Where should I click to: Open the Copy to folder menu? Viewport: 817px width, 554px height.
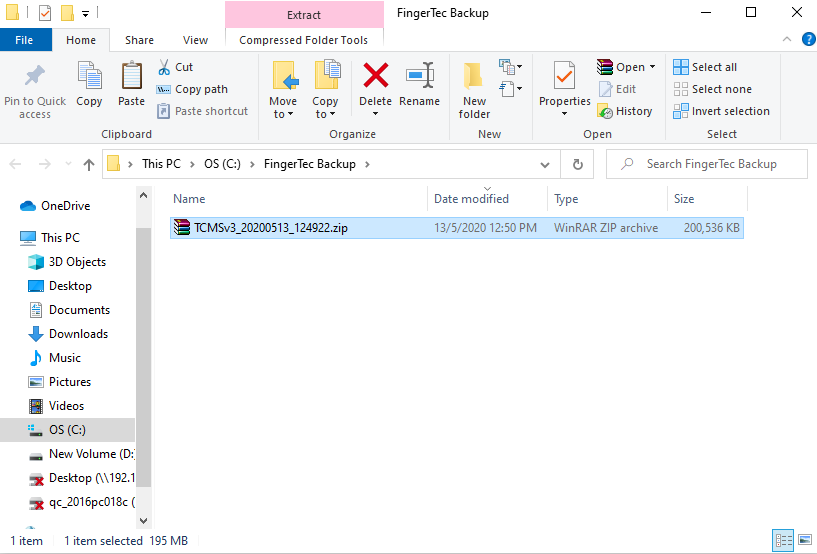click(326, 90)
